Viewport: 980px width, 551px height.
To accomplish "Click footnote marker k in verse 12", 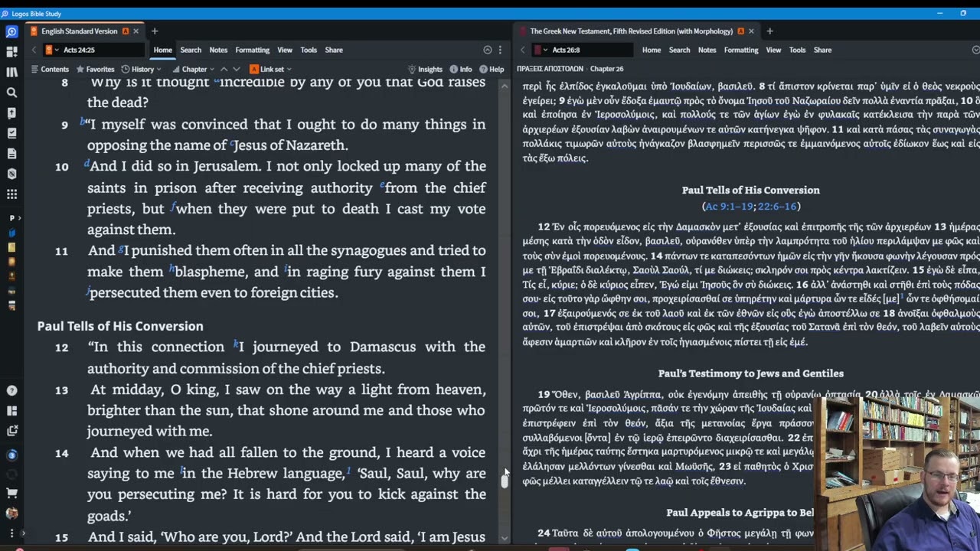I will (236, 344).
